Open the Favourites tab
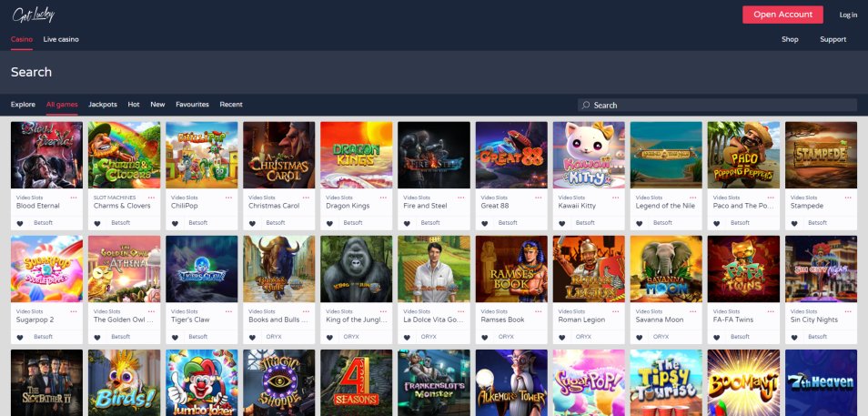The image size is (868, 416). [x=192, y=104]
